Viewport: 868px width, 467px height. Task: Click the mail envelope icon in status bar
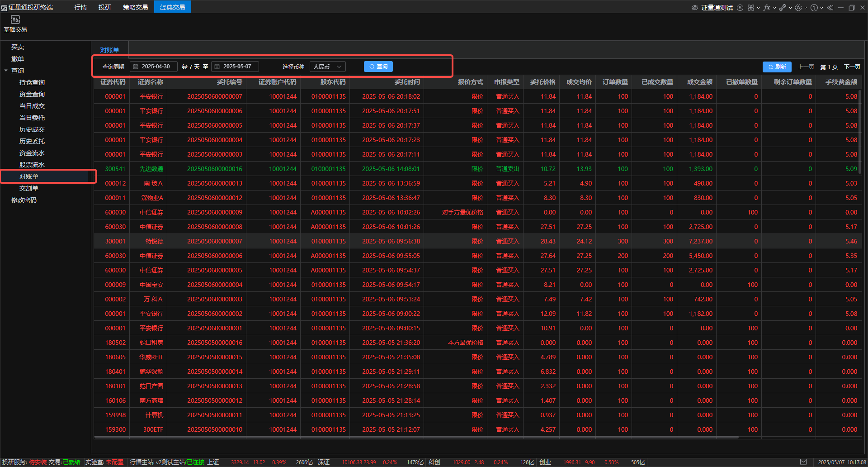coord(803,462)
